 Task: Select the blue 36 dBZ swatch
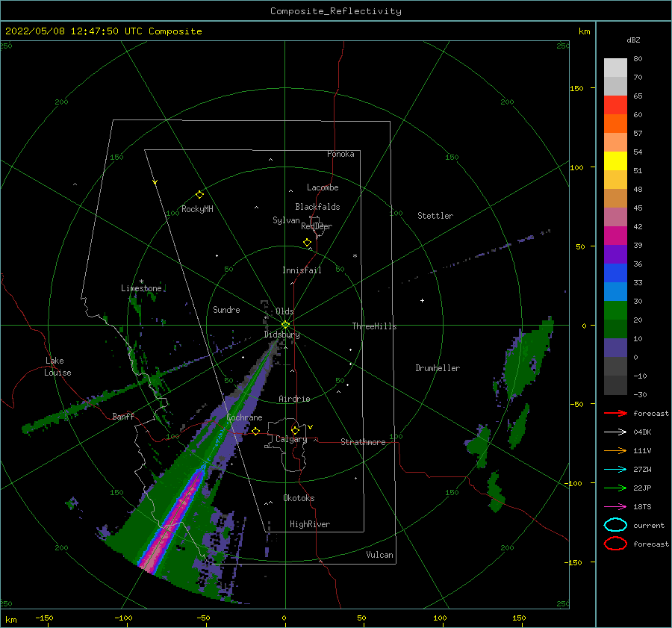(x=615, y=273)
